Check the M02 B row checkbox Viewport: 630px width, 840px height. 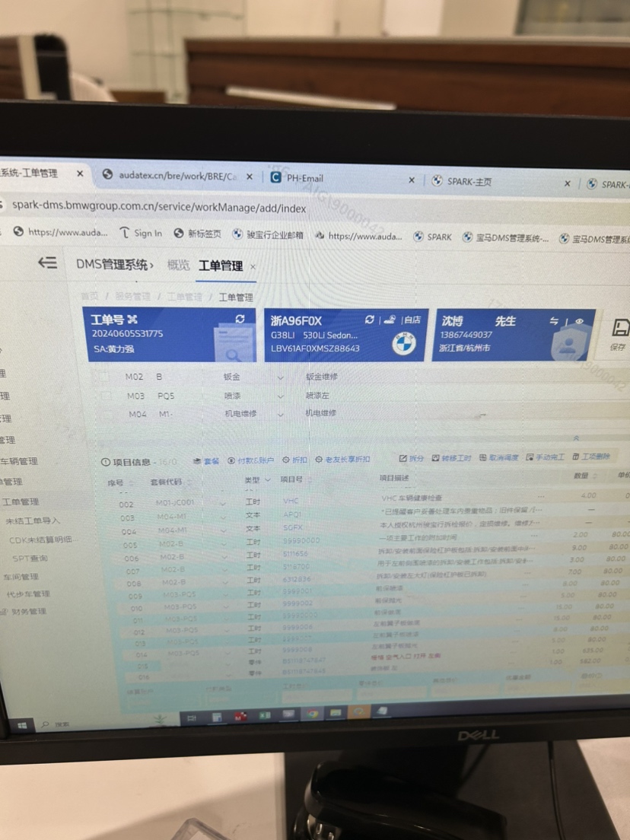coord(105,377)
